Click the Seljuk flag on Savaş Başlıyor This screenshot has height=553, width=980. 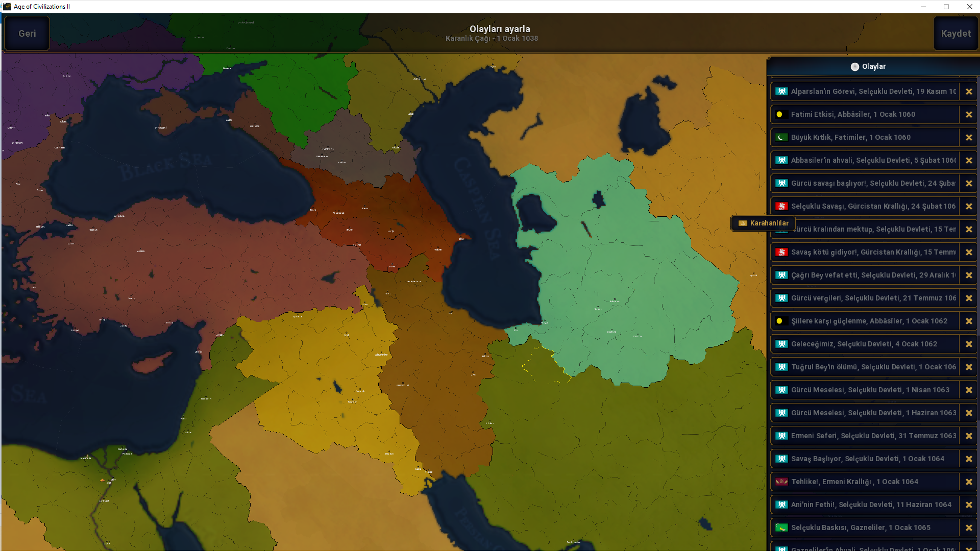[x=781, y=459]
